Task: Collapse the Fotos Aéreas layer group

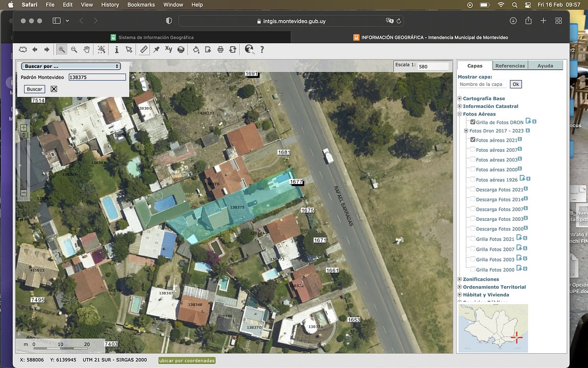Action: pyautogui.click(x=460, y=114)
